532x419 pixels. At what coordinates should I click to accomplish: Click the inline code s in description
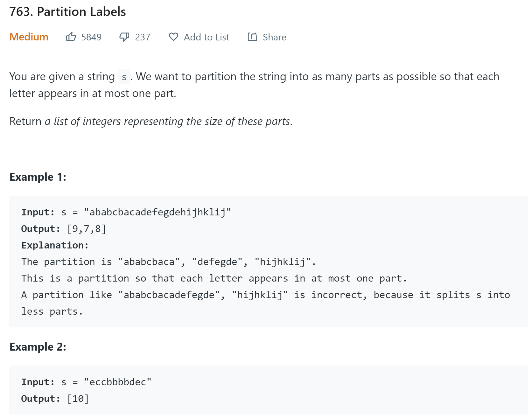click(x=124, y=77)
